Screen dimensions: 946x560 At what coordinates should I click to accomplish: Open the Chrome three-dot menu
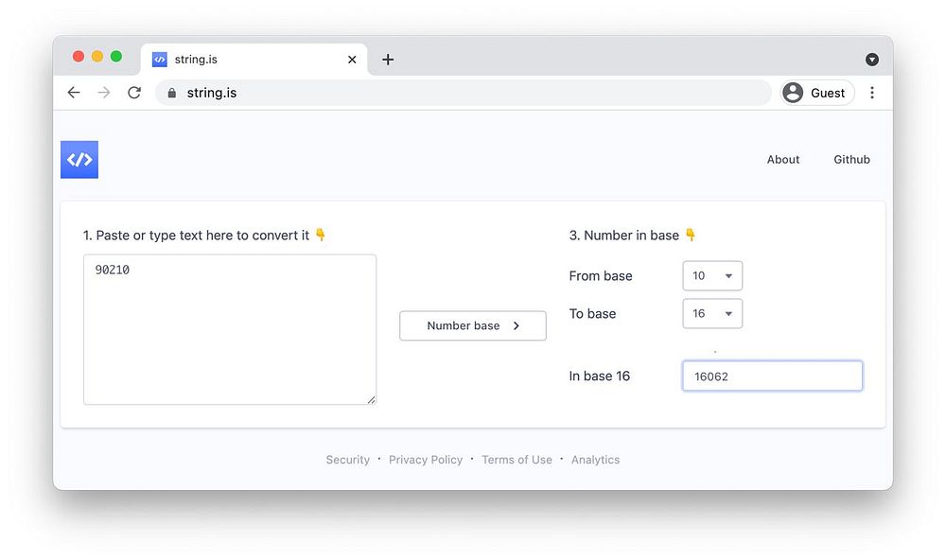[x=872, y=93]
